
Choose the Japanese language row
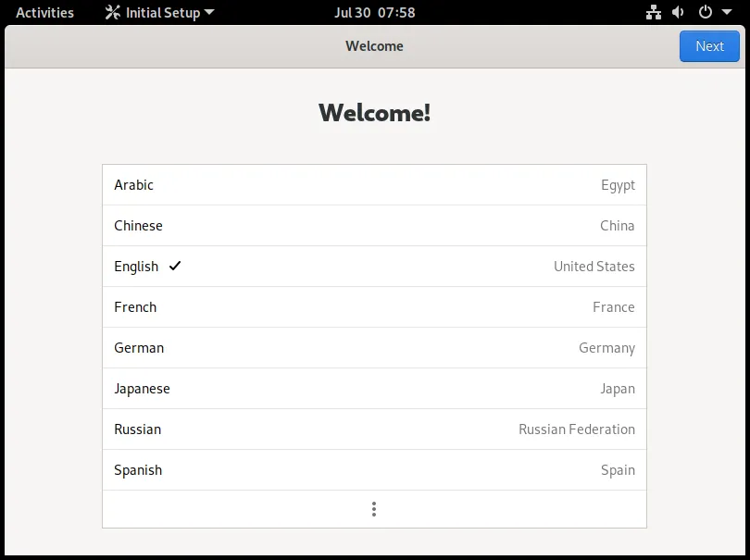[x=374, y=389]
